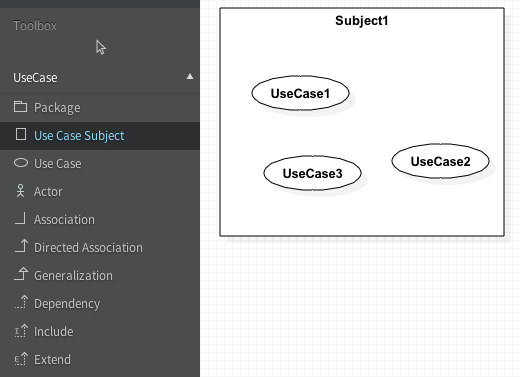Click the Directed Association arrow icon
This screenshot has height=377, width=520.
(x=21, y=246)
